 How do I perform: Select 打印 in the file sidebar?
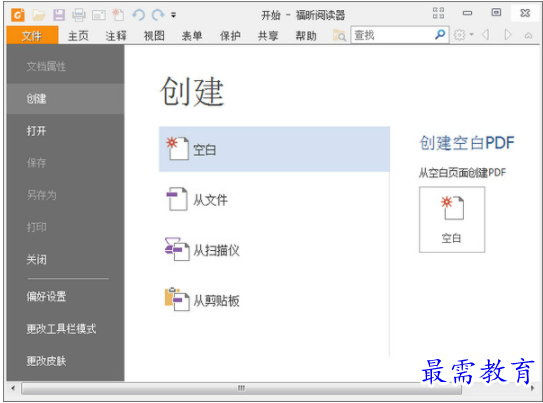65,227
